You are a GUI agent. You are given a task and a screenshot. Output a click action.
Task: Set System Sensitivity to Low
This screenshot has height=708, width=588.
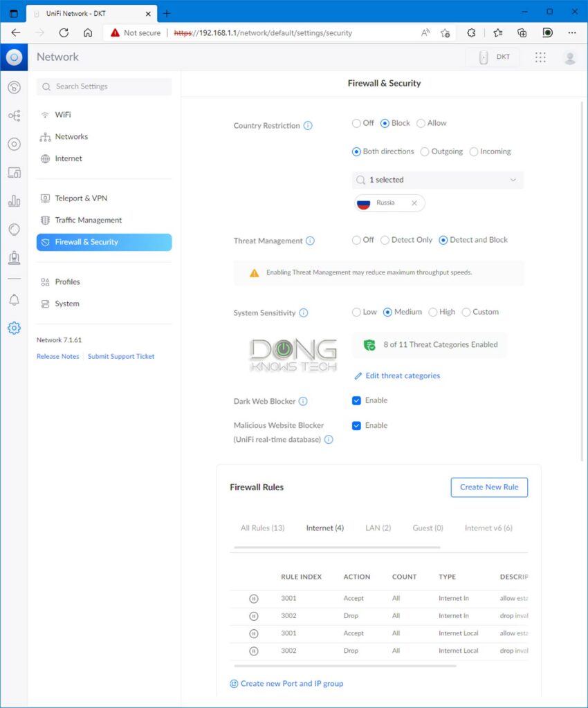(356, 312)
